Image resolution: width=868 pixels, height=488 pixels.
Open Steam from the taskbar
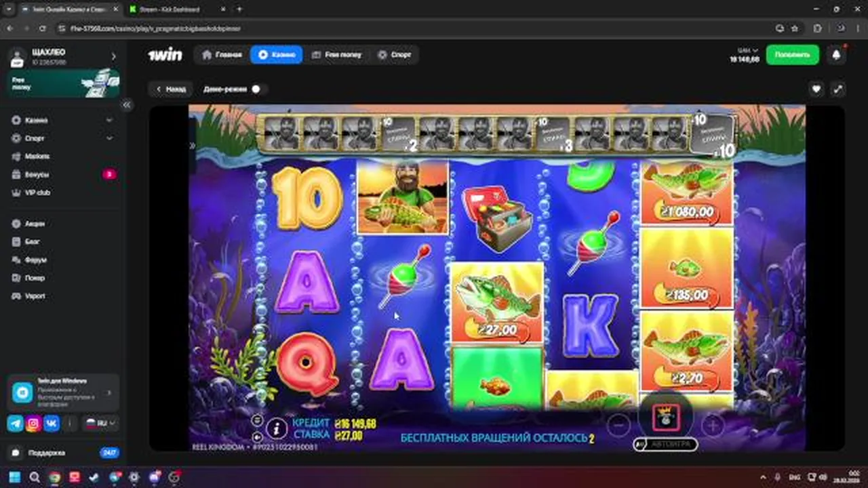point(94,477)
